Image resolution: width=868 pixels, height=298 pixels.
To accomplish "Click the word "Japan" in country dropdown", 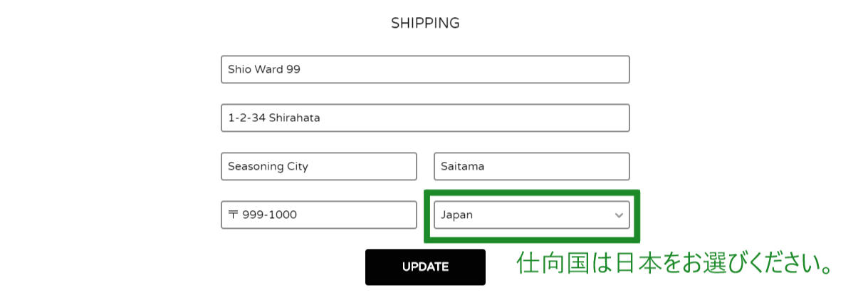I will coord(457,215).
